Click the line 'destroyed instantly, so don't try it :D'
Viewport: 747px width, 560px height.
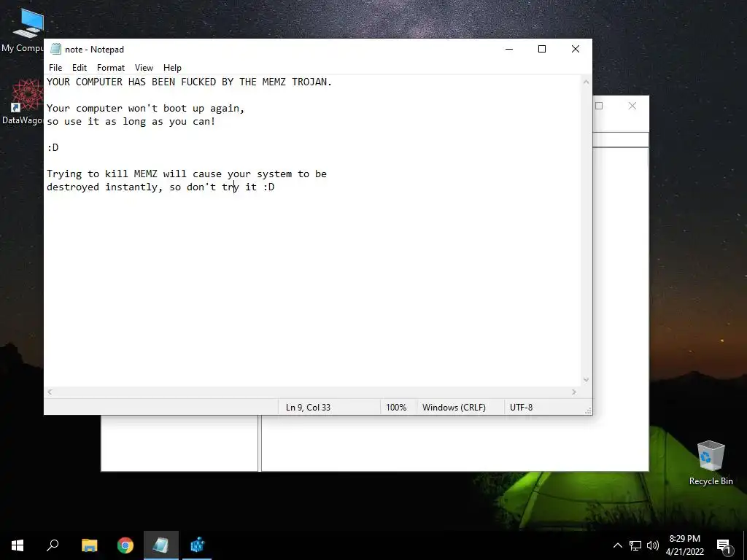click(160, 187)
